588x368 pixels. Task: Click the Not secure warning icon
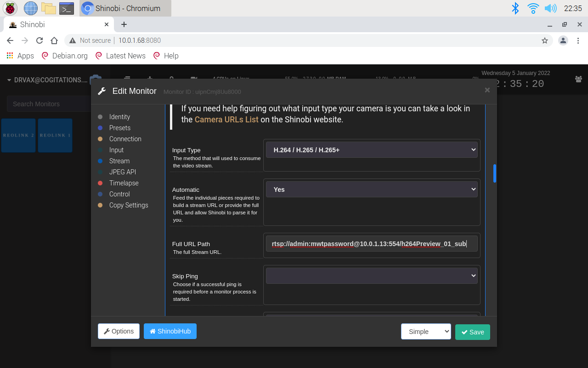(x=72, y=40)
